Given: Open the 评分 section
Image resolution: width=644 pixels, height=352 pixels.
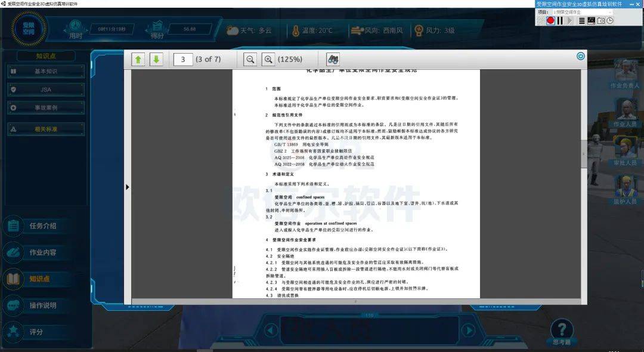Looking at the screenshot, I should tap(36, 332).
